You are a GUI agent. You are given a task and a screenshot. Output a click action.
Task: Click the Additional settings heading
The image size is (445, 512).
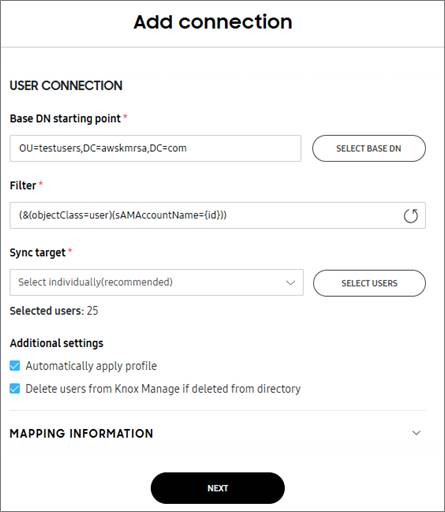pos(57,343)
